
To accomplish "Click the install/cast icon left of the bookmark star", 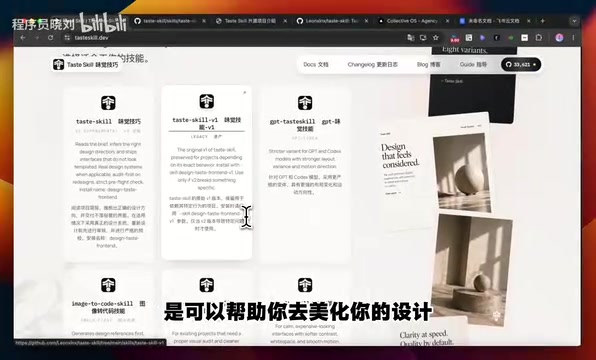I will point(423,38).
